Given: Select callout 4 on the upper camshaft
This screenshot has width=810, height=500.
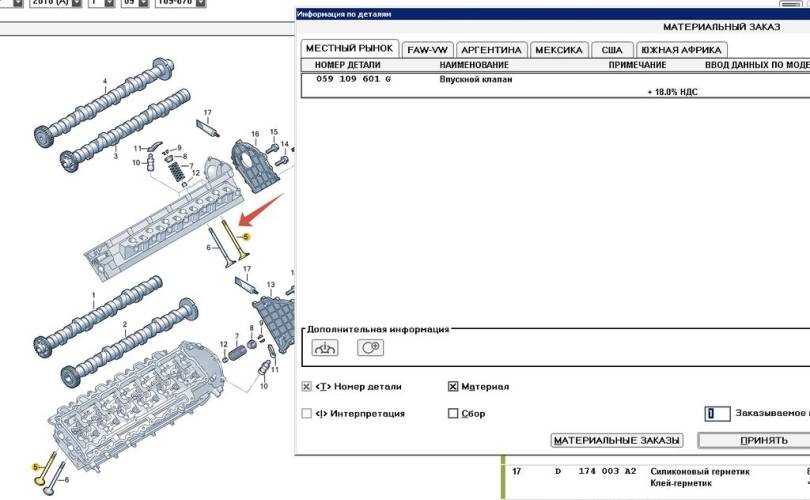Looking at the screenshot, I should (x=104, y=80).
